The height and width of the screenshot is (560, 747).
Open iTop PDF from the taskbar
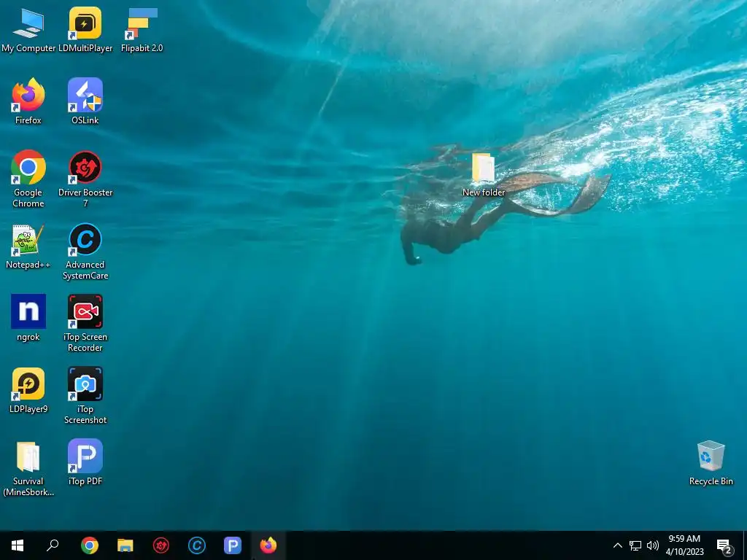tap(233, 545)
